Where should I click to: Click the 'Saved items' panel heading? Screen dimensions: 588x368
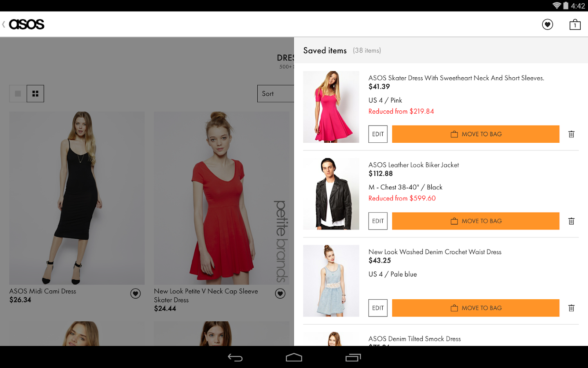click(325, 51)
